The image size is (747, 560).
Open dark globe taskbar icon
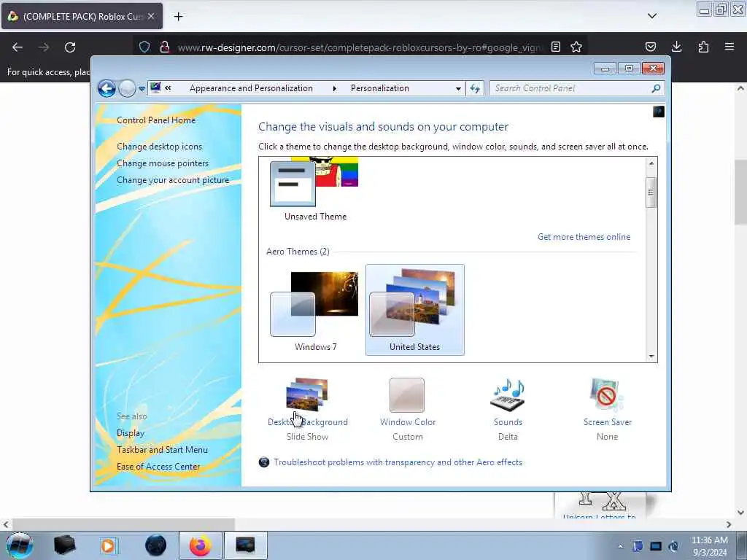(156, 545)
